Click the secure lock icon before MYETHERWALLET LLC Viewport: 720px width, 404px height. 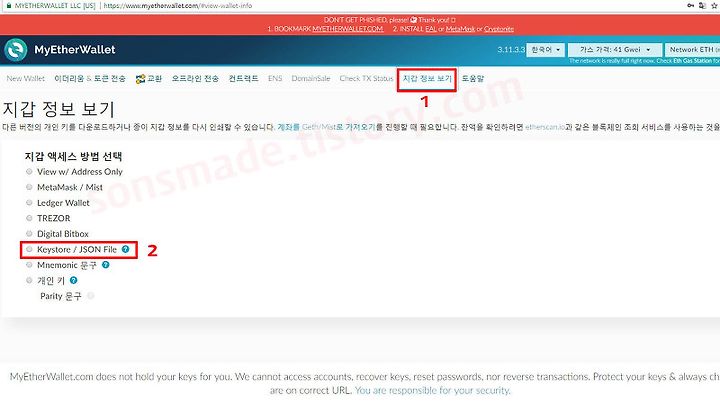(8, 6)
